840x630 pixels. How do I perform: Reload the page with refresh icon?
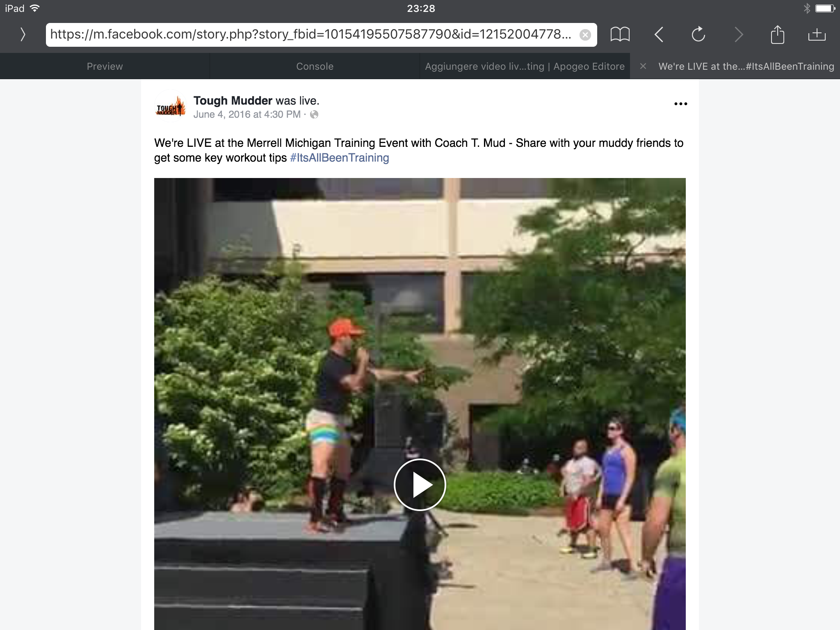click(x=698, y=34)
